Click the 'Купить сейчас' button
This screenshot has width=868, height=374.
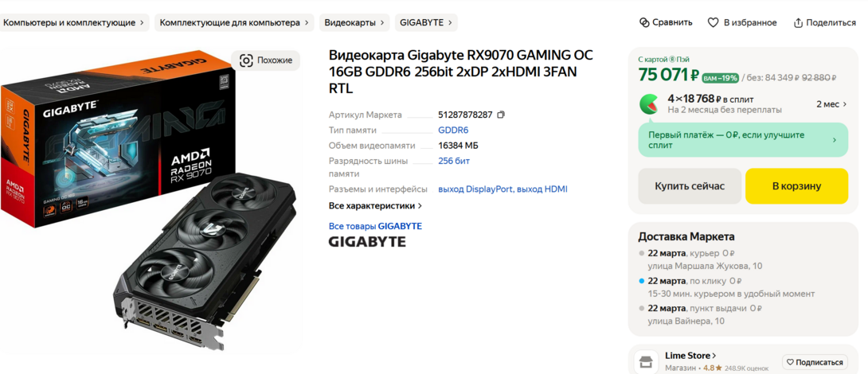(690, 186)
